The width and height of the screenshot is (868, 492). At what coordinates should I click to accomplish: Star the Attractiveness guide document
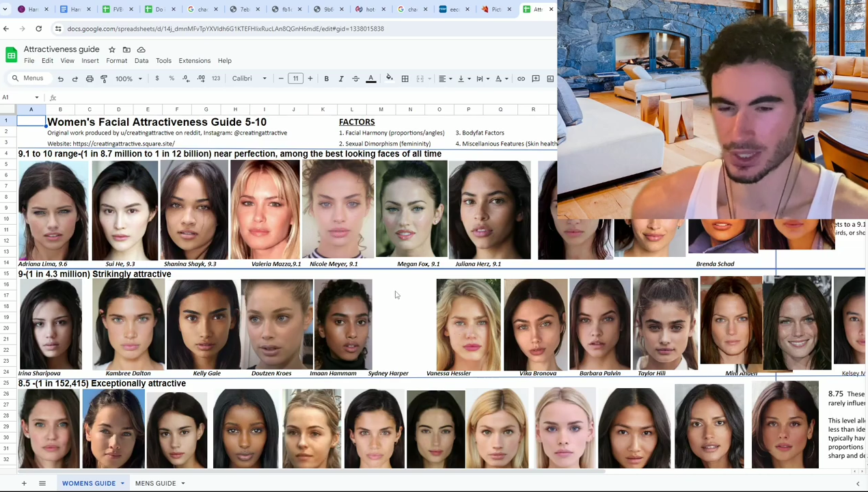tap(112, 49)
